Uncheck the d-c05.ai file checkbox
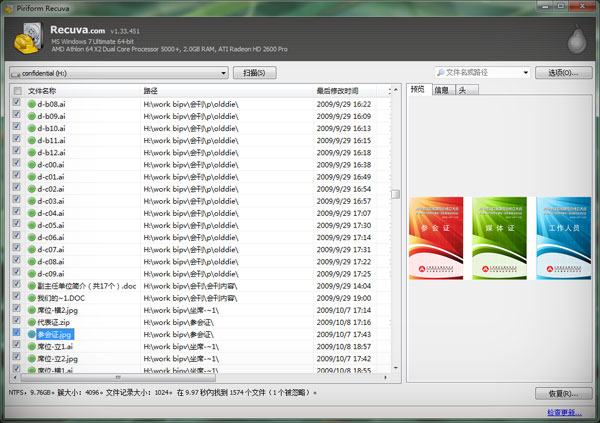The image size is (600, 423). (16, 224)
